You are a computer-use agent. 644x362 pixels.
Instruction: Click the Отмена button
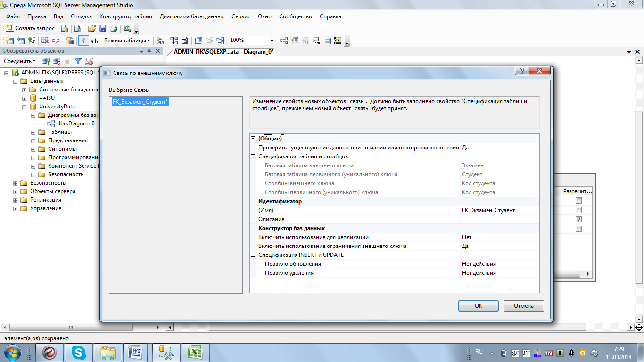coord(523,306)
